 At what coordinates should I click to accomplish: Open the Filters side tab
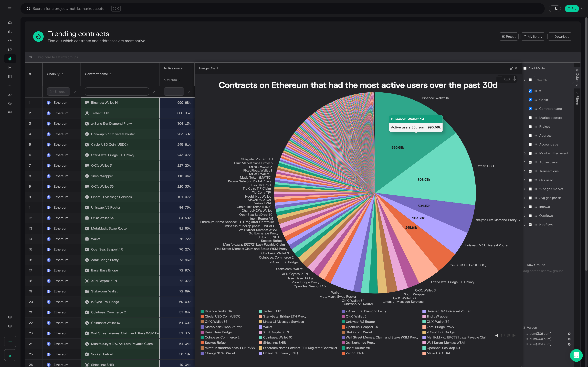[x=577, y=98]
